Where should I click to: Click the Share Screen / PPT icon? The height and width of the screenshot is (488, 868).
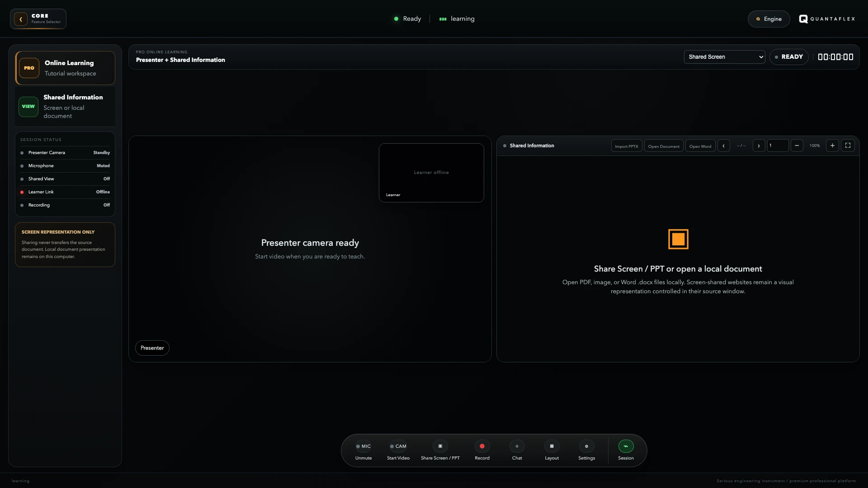(x=440, y=446)
